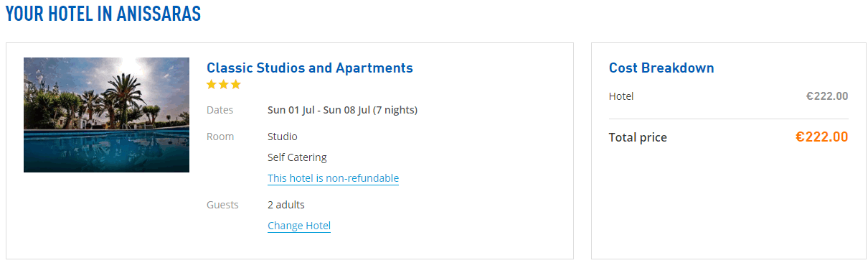The image size is (868, 263).
Task: Select the Classic Studios and Apartments title
Action: point(310,68)
